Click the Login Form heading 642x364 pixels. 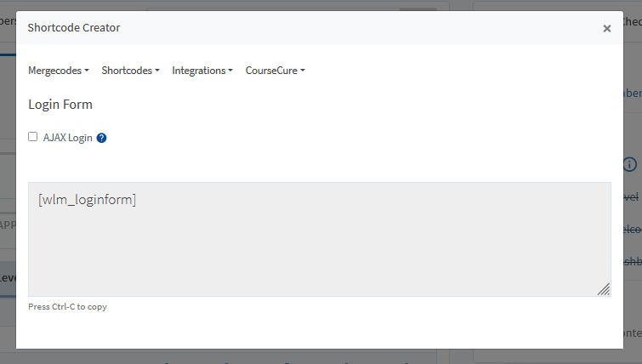coord(60,105)
